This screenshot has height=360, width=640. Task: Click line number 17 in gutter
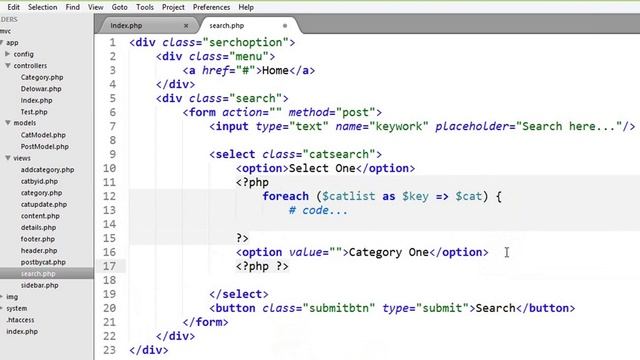(109, 266)
